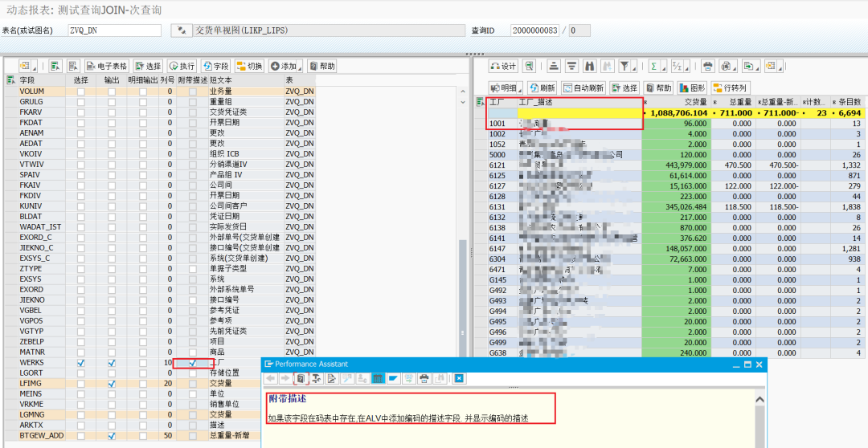
Task: Open the filter dropdown arrow
Action: [633, 67]
